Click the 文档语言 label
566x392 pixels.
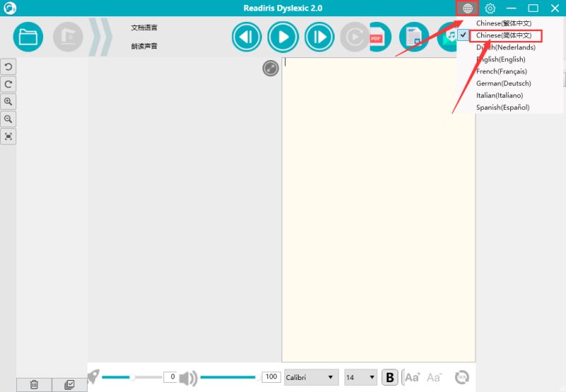(144, 28)
